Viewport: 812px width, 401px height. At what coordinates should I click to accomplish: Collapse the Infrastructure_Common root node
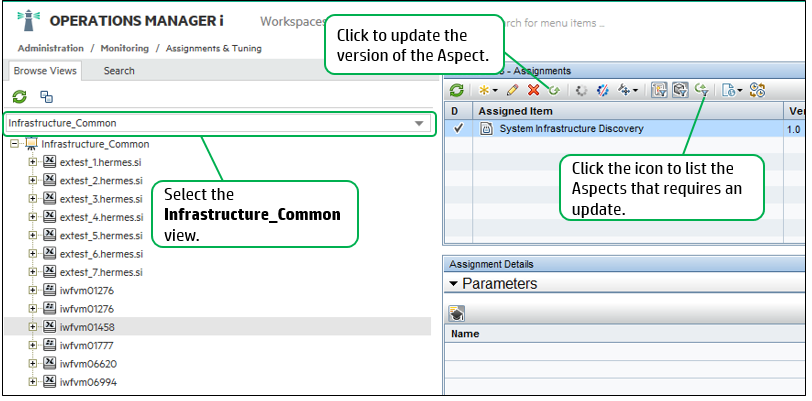tap(14, 144)
